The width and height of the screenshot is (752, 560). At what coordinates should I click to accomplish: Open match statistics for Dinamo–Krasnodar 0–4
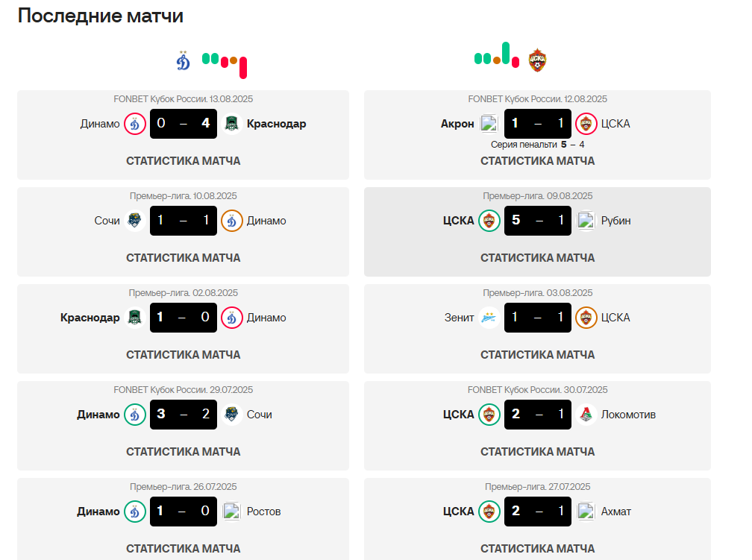(184, 161)
